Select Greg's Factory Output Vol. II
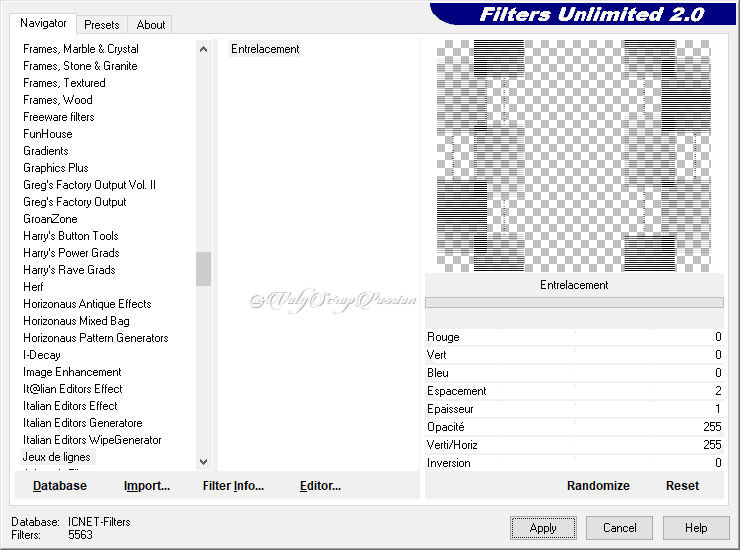Screen dimensions: 740x550 89,185
